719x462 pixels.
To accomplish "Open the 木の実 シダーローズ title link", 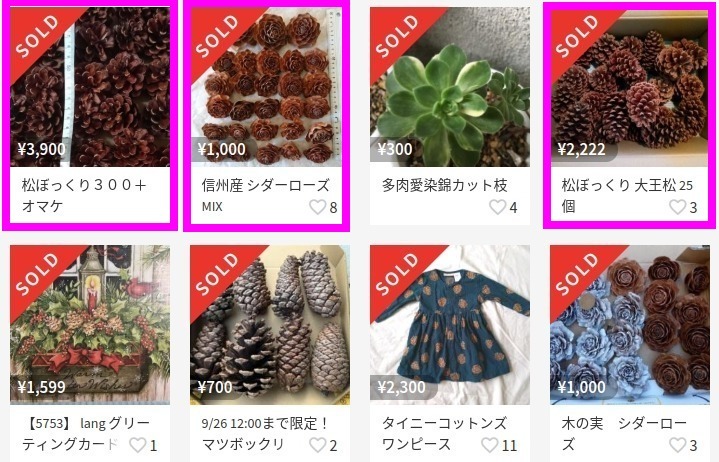I will (624, 434).
